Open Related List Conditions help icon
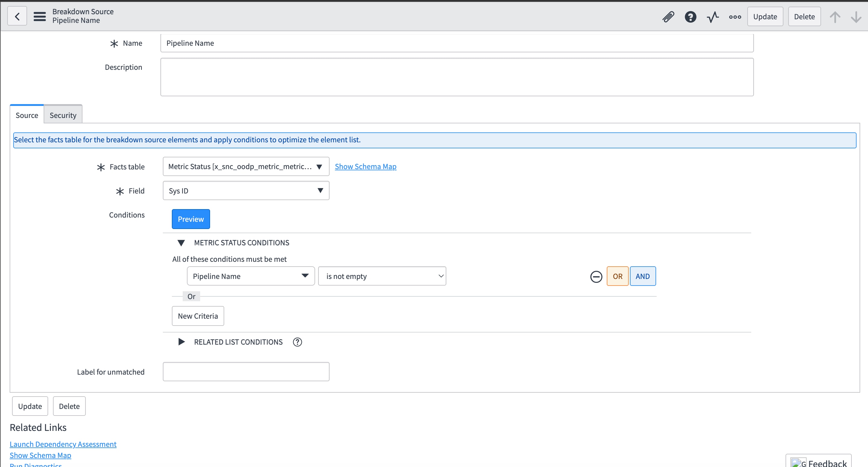This screenshot has width=868, height=467. (x=297, y=342)
